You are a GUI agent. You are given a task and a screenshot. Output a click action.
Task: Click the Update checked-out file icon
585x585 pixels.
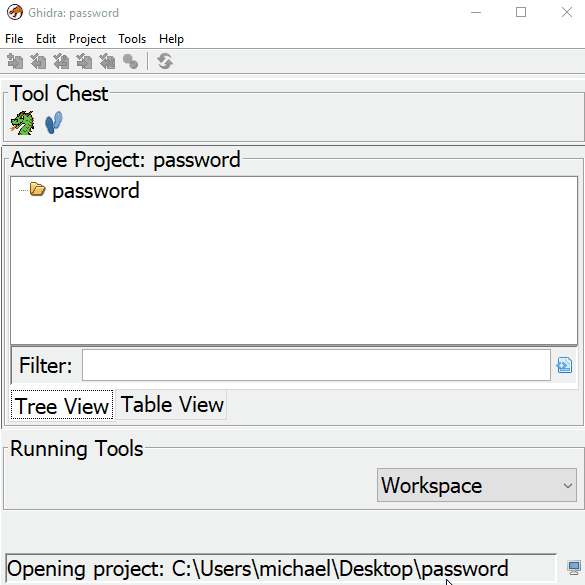[x=61, y=62]
